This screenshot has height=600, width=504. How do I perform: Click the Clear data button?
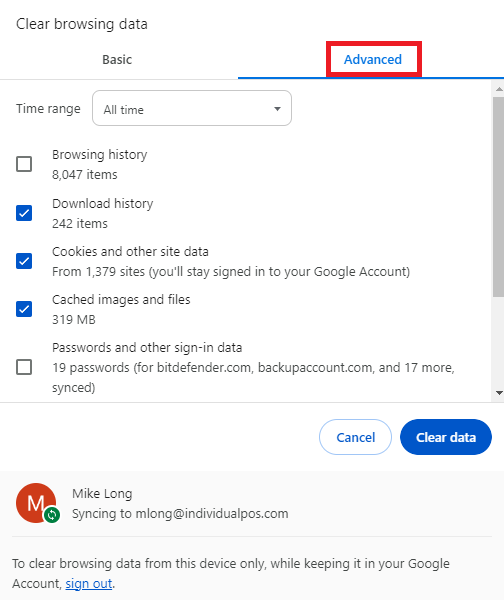[446, 437]
